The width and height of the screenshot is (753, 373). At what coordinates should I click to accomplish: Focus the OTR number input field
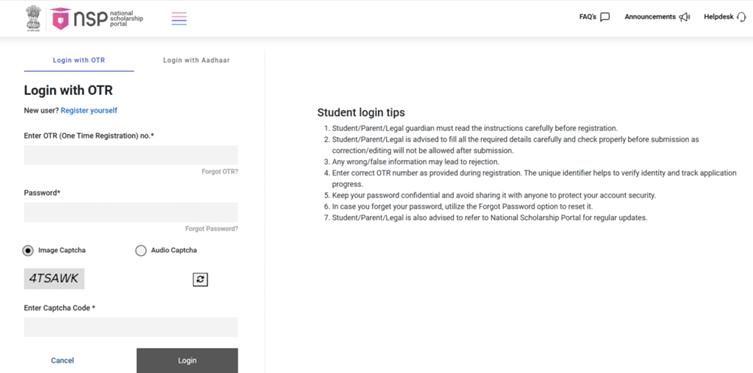(131, 155)
